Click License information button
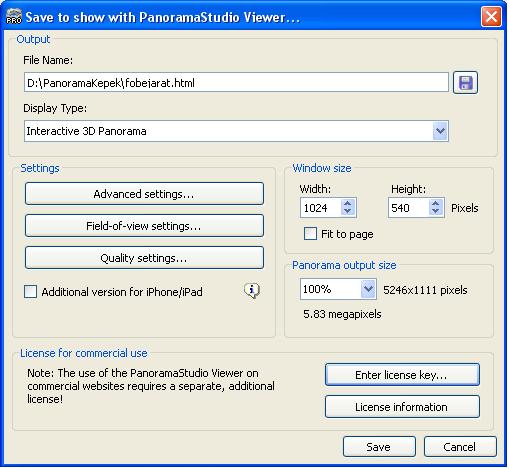 (402, 407)
